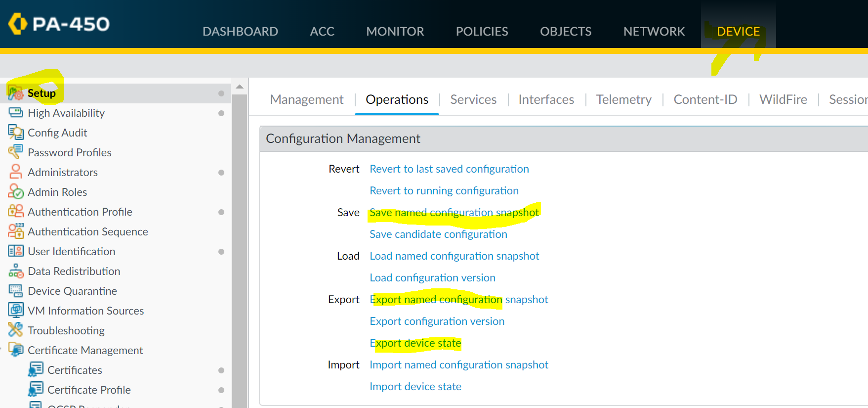Click the sidebar scroll-up arrow
The image size is (868, 408).
click(240, 87)
